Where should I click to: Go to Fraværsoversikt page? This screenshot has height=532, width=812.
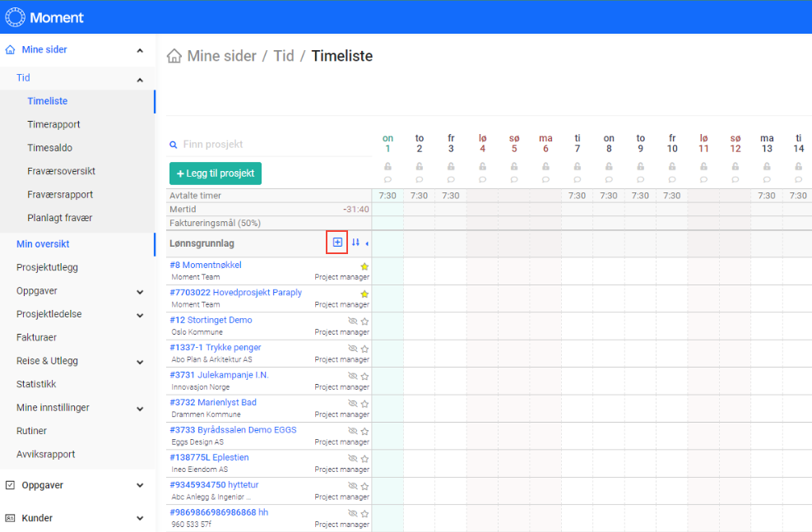(61, 171)
